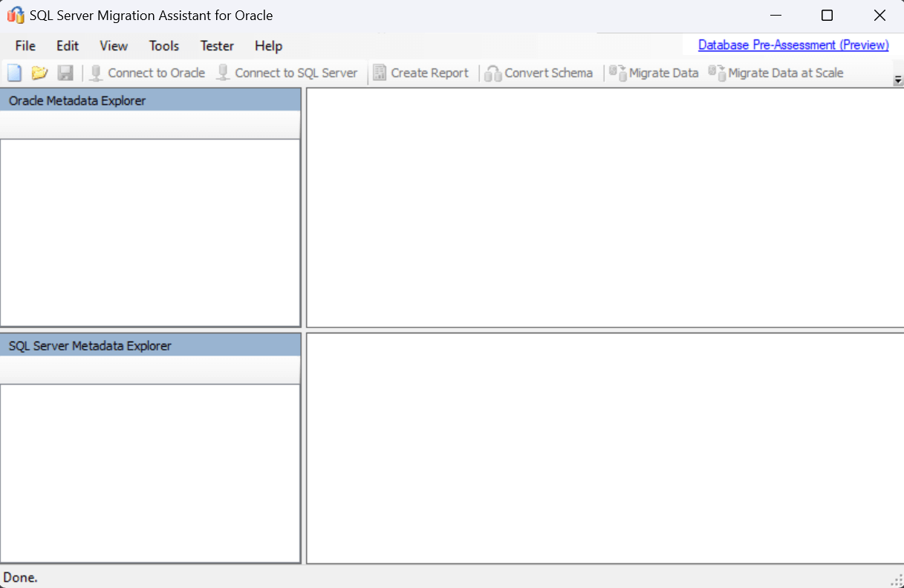Click the Oracle Metadata Explorer header
The width and height of the screenshot is (904, 588).
151,100
